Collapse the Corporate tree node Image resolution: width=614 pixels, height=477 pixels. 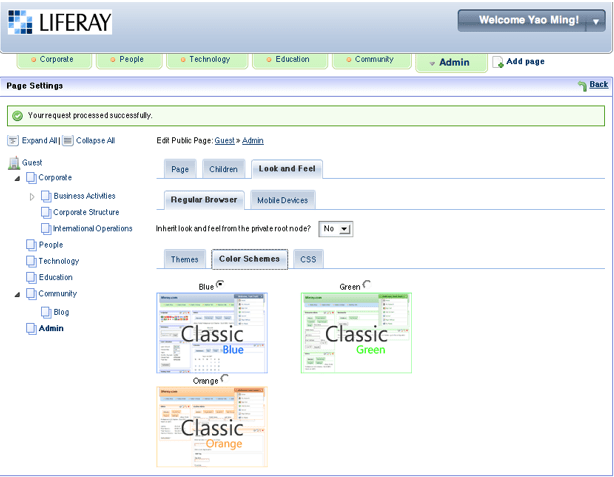coord(17,179)
